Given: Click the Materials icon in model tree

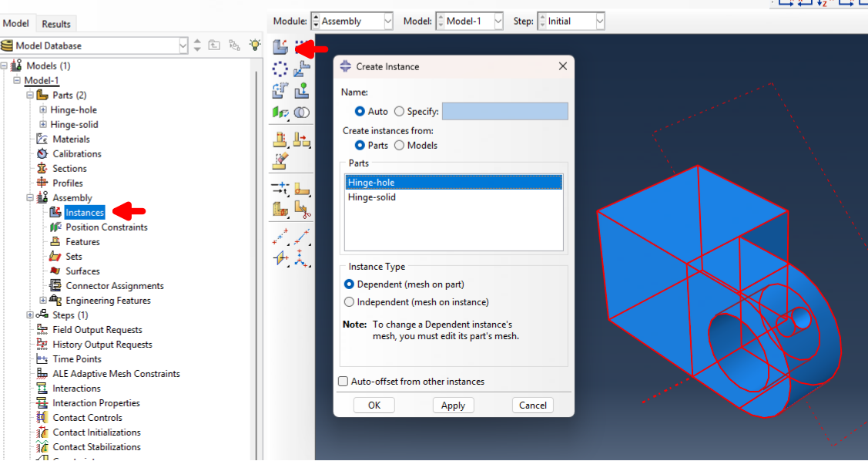Looking at the screenshot, I should point(42,140).
